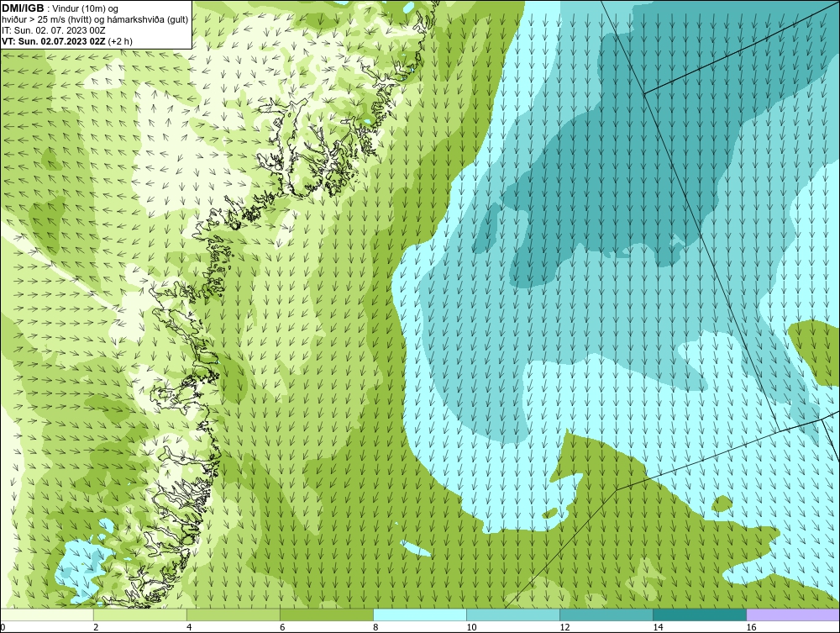Screen dimensions: 840x633
Task: Click the legend label '6'
Action: 282,627
